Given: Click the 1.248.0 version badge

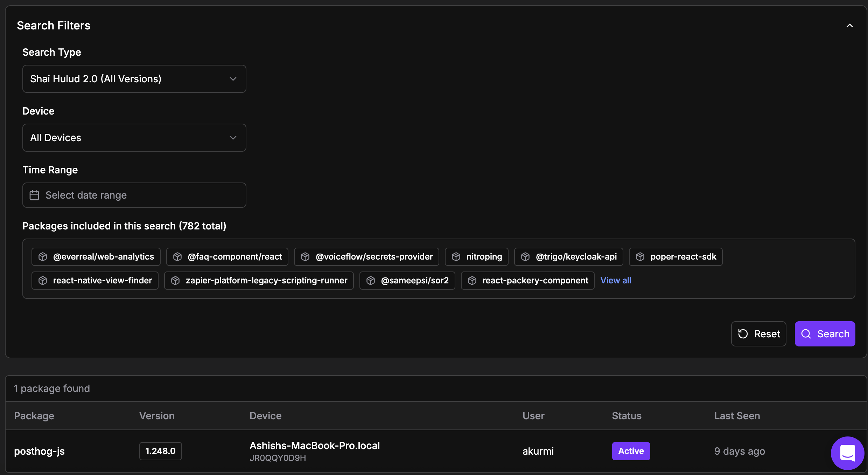Looking at the screenshot, I should coord(160,451).
